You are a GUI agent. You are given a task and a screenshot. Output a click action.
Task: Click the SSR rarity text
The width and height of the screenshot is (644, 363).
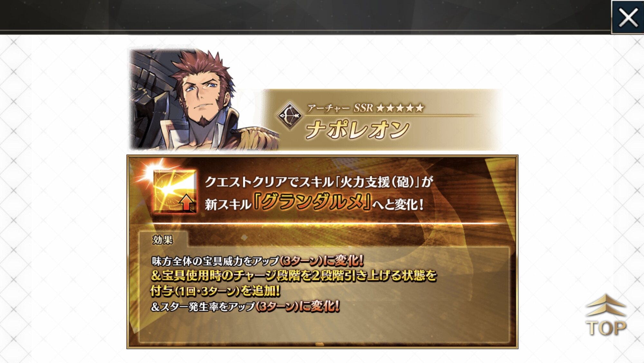point(363,108)
